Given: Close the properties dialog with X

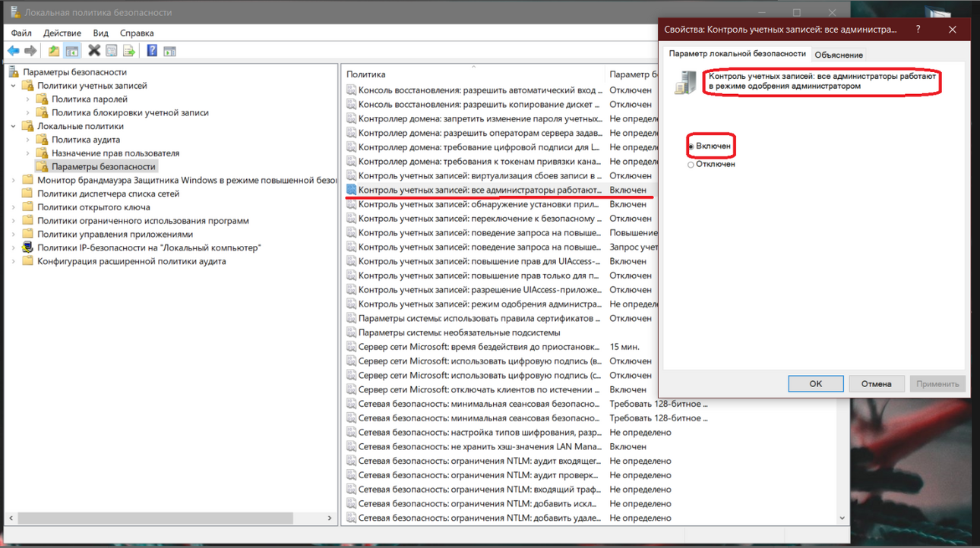Looking at the screenshot, I should [x=953, y=30].
